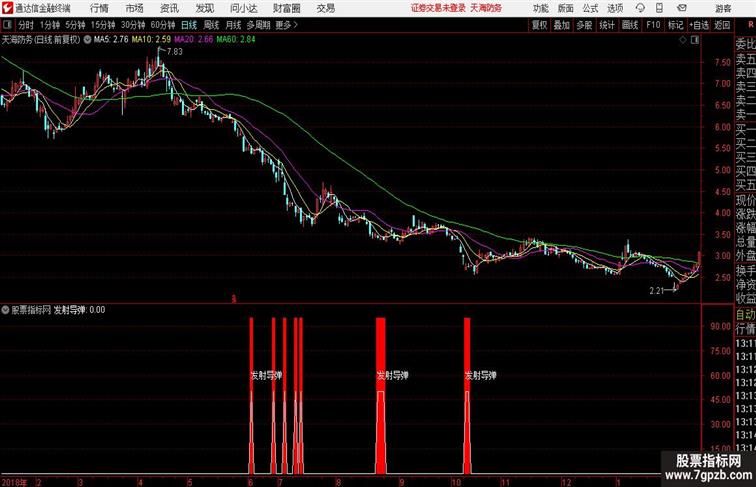Click the MA5: 2.76 value label
The height and width of the screenshot is (487, 756).
pyautogui.click(x=111, y=40)
